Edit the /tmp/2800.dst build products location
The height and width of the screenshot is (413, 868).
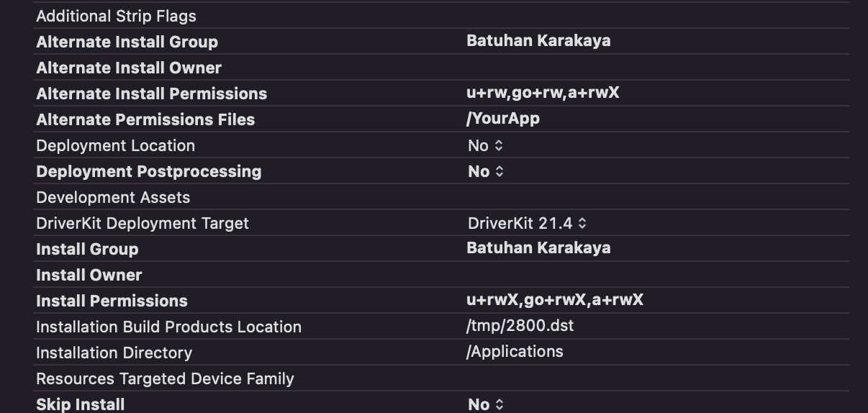520,326
